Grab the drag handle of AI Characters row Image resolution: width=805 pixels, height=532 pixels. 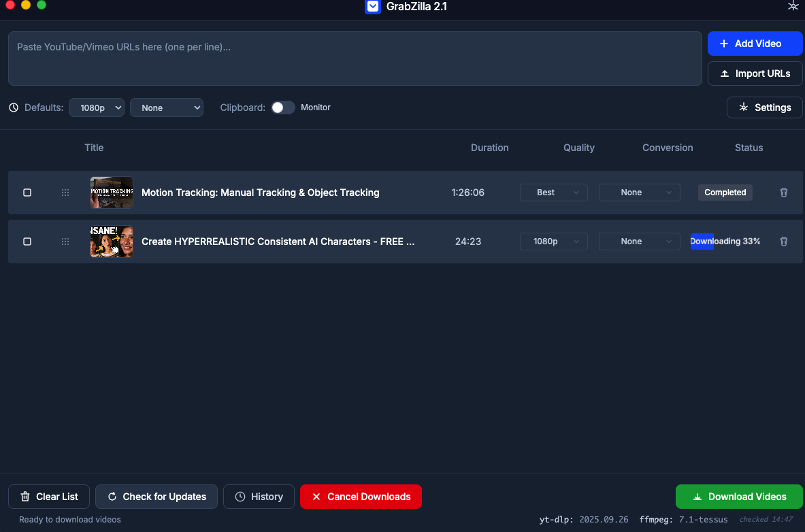click(x=65, y=242)
